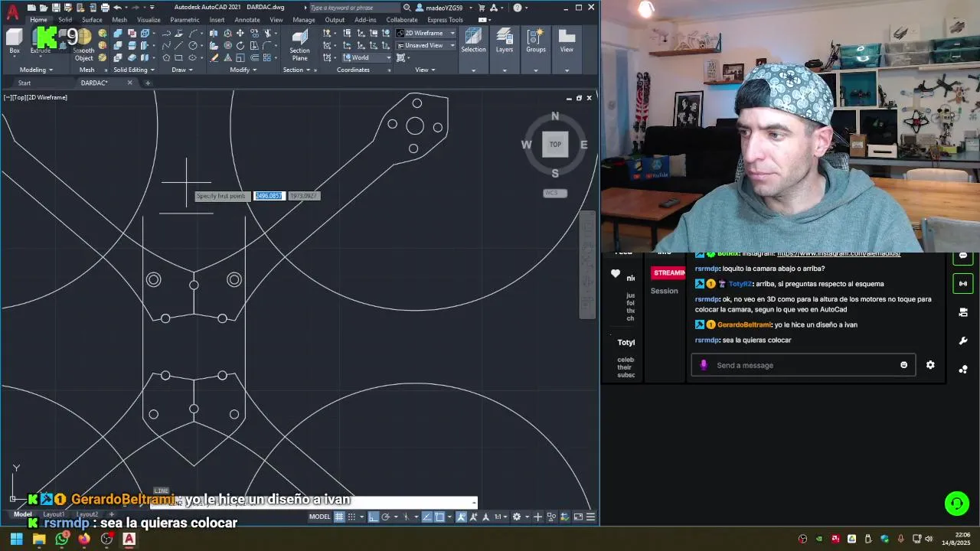The image size is (980, 551).
Task: Click the Help question mark icon
Action: (518, 8)
